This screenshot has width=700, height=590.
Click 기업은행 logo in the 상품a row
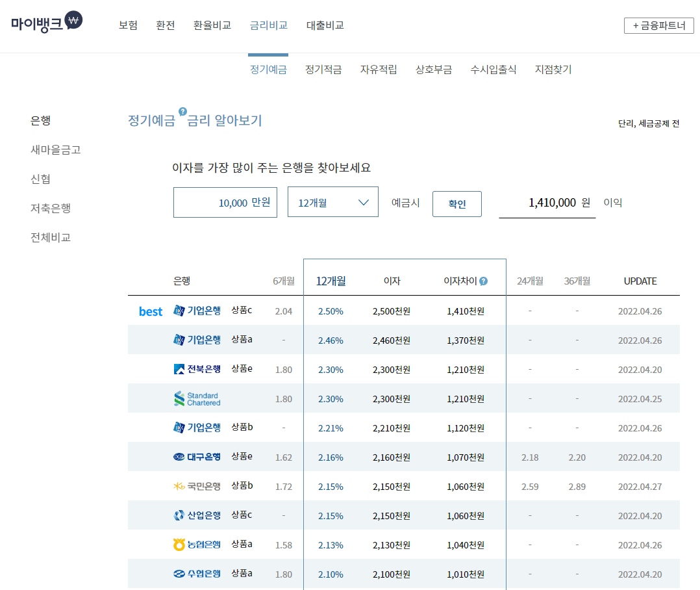point(197,340)
